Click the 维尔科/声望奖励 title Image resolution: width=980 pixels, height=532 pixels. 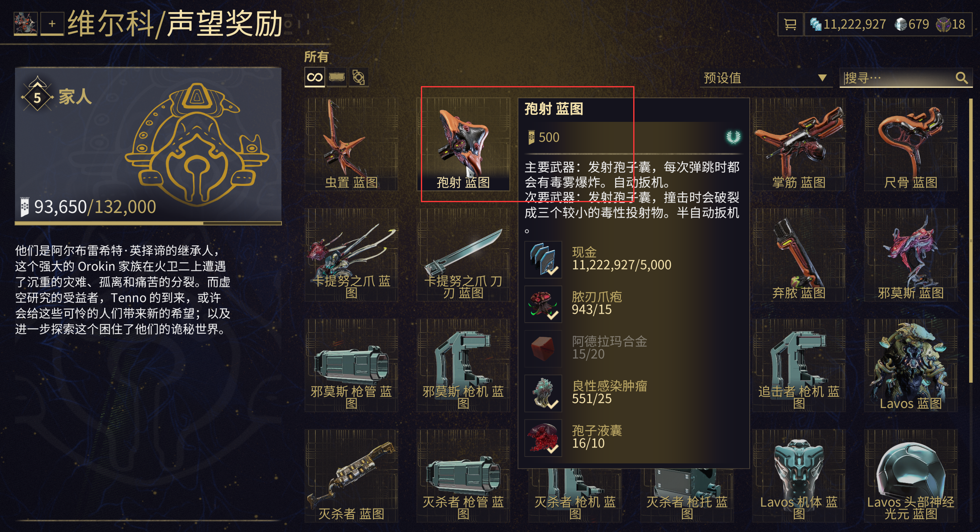point(175,24)
